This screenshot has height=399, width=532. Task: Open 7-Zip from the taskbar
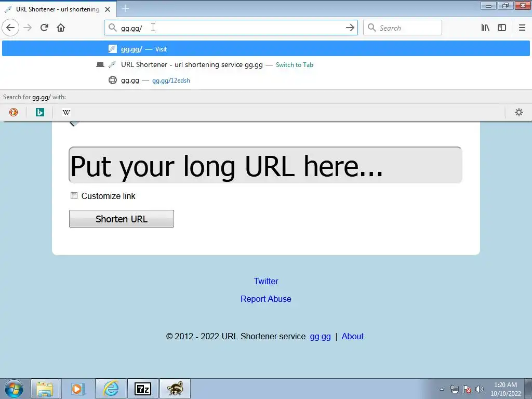[x=142, y=389]
